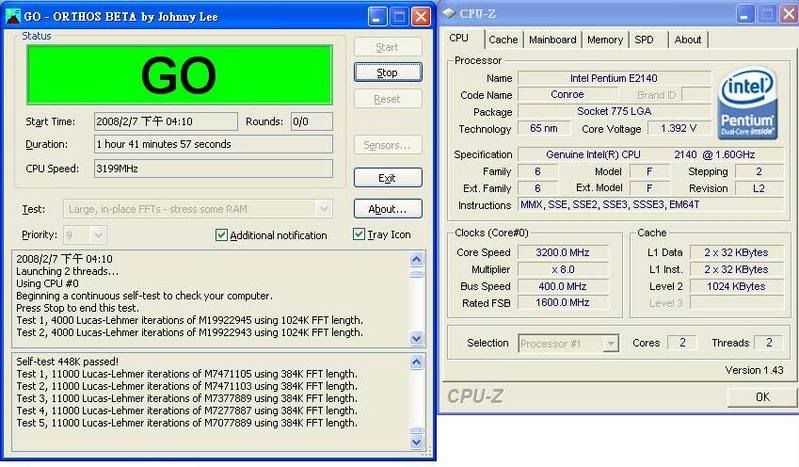This screenshot has width=799, height=467.
Task: Close the CPU-Z window
Action: click(x=788, y=14)
